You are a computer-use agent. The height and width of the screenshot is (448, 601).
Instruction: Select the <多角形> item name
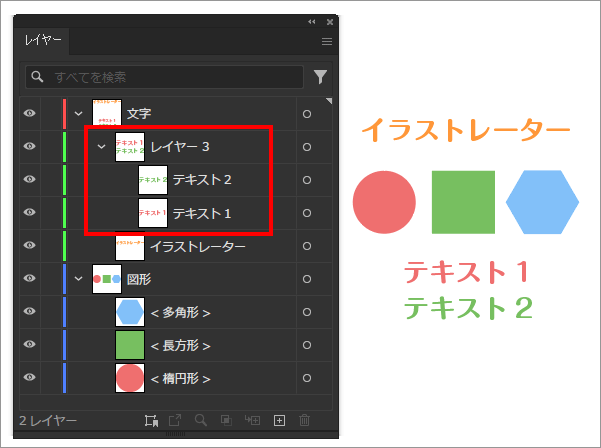[x=181, y=312]
